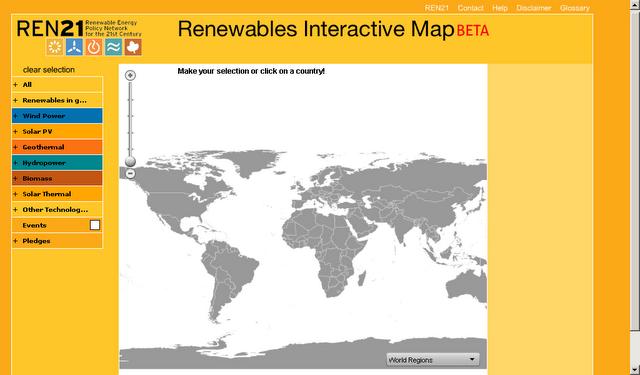Click the teal hydropower waves icon
This screenshot has width=640, height=375.
113,47
